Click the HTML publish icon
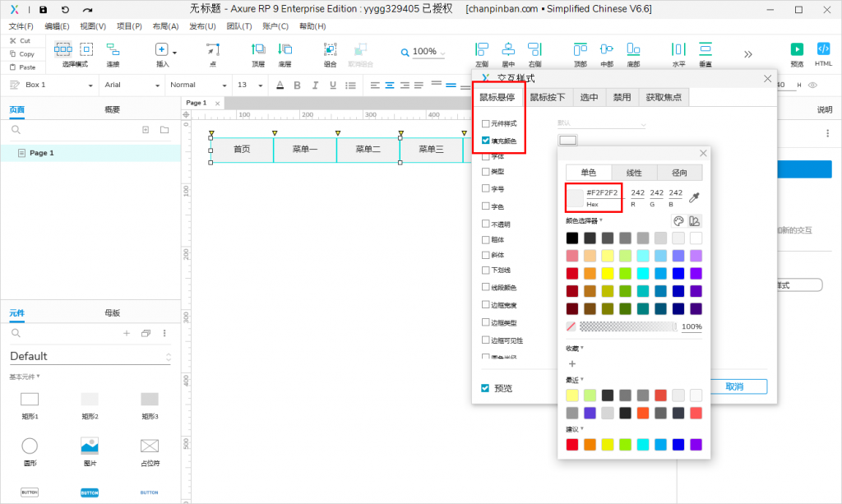842x504 pixels. click(x=823, y=50)
